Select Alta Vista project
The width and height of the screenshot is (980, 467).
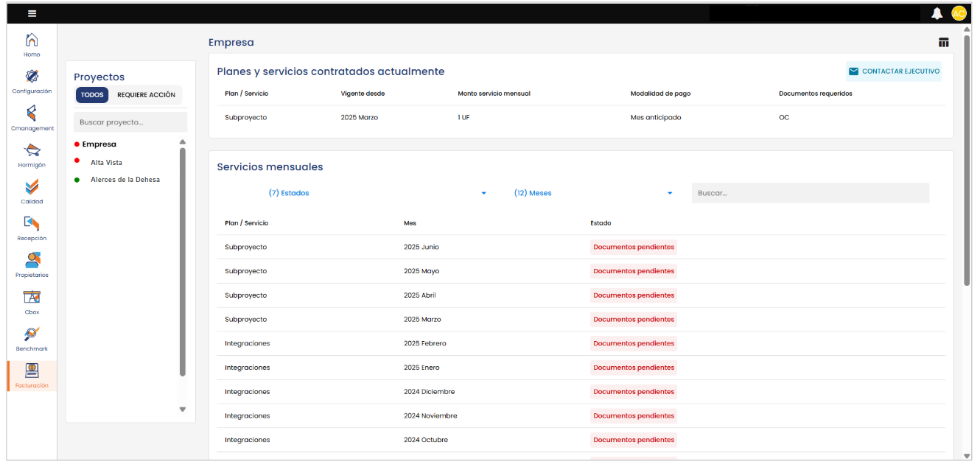point(106,162)
